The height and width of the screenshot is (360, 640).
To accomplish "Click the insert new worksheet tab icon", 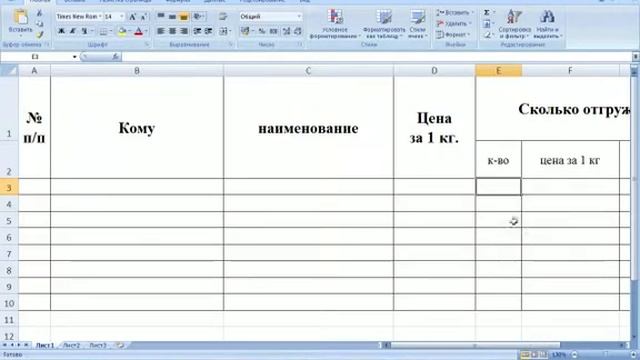I will 120,345.
